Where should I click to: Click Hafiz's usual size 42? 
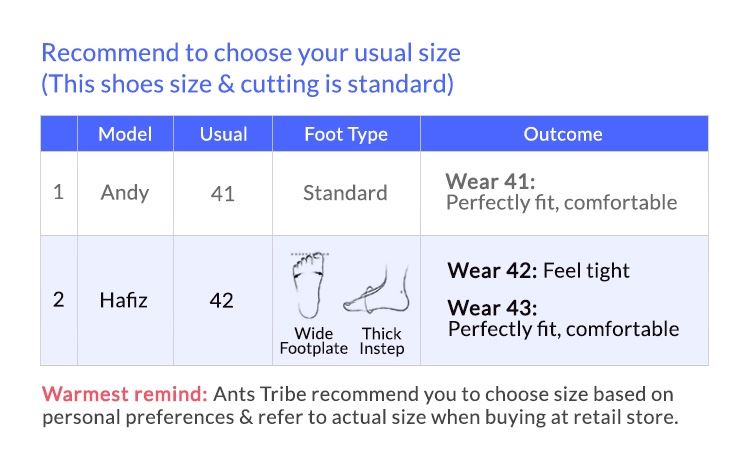221,301
